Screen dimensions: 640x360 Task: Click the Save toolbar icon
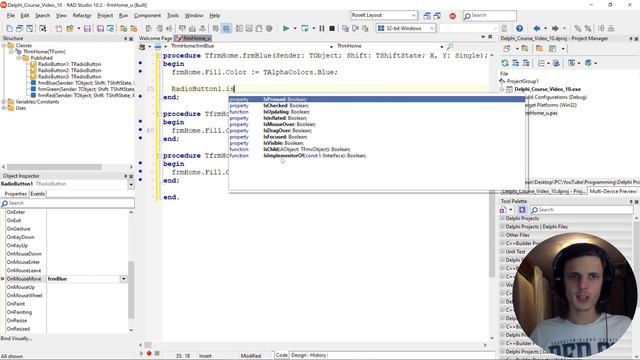(87, 29)
